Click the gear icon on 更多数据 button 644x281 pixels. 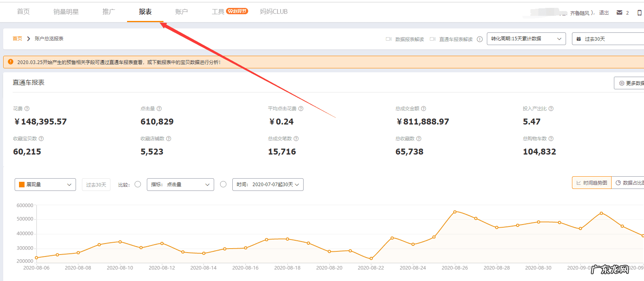[x=621, y=83]
